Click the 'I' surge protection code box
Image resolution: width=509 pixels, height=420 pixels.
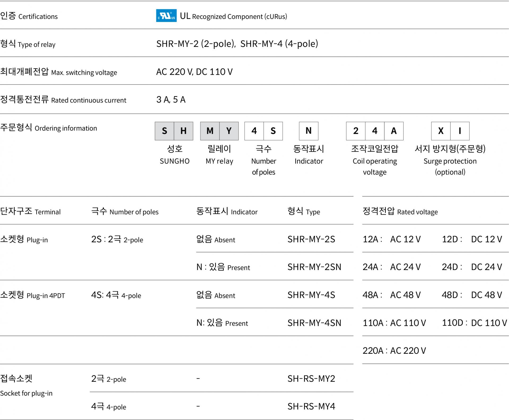point(460,131)
